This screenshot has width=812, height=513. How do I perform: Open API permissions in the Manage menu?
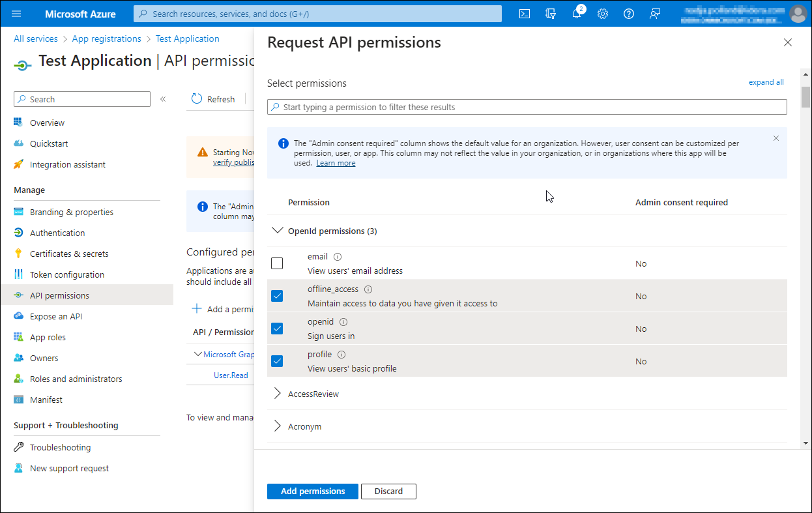click(x=87, y=295)
